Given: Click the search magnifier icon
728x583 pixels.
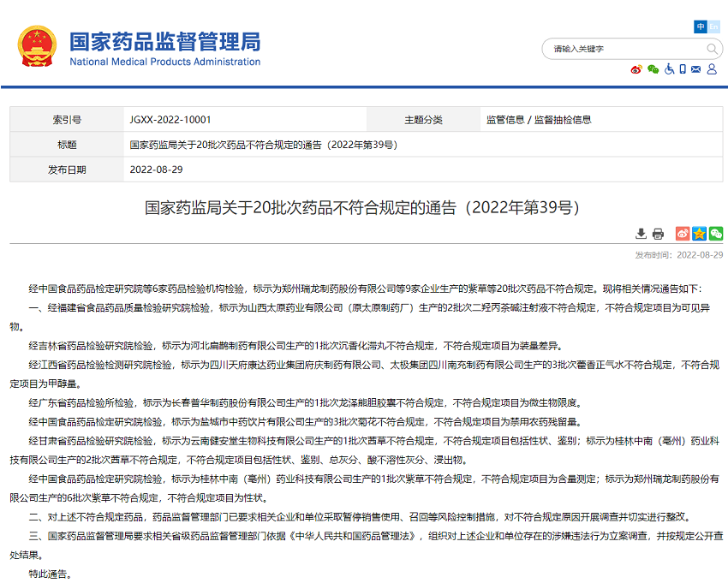Looking at the screenshot, I should [709, 49].
